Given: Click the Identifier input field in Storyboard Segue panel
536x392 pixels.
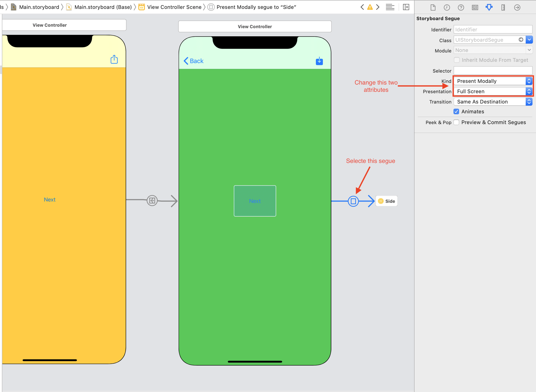Looking at the screenshot, I should pyautogui.click(x=493, y=29).
